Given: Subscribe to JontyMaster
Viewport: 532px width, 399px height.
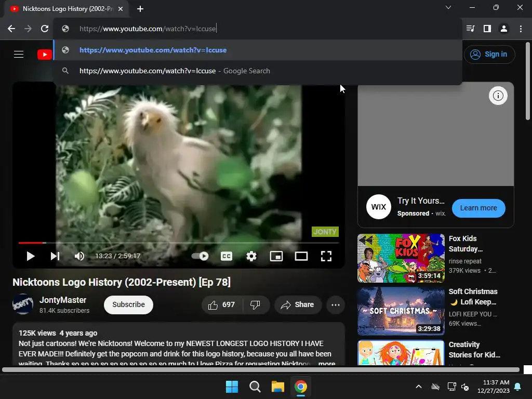Looking at the screenshot, I should [x=129, y=304].
